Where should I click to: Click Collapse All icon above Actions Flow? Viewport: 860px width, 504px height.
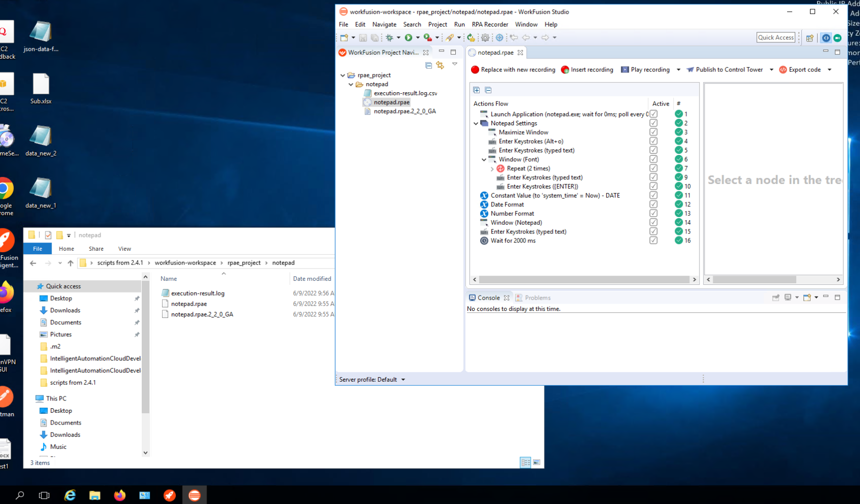pos(488,90)
